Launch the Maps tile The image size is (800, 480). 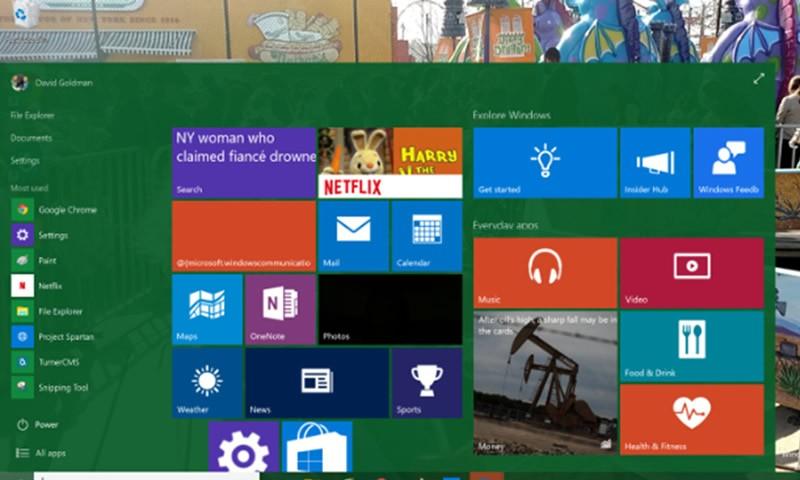(x=207, y=309)
